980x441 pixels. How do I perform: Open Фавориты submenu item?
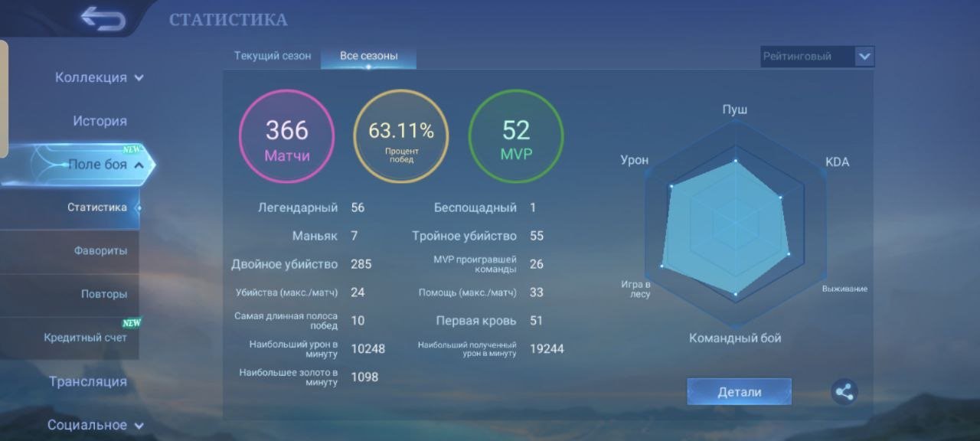[100, 251]
